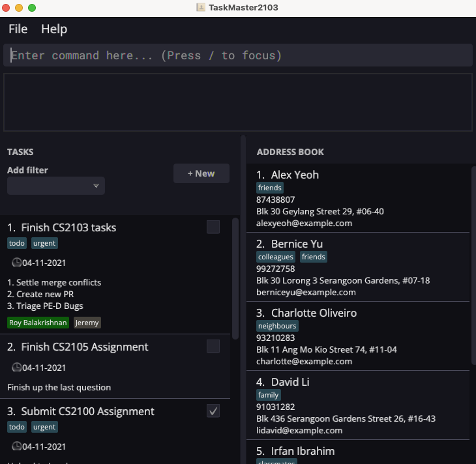The image size is (476, 464).
Task: Select todo tag on Finish CS2103 tasks
Action: 17,243
